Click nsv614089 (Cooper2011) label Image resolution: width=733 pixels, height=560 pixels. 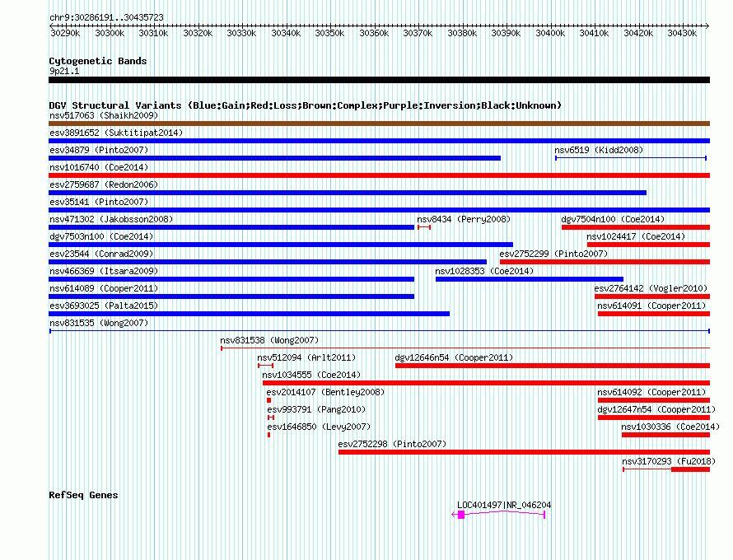click(x=104, y=288)
